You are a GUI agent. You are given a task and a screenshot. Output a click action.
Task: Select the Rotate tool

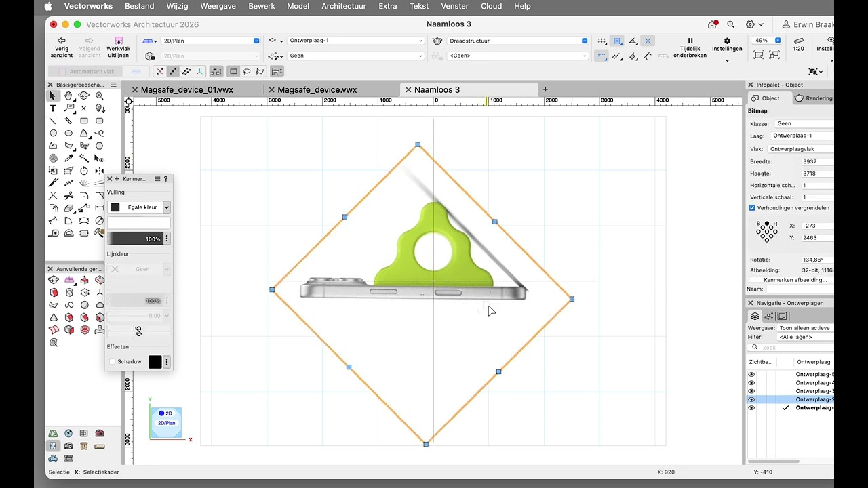tap(84, 171)
